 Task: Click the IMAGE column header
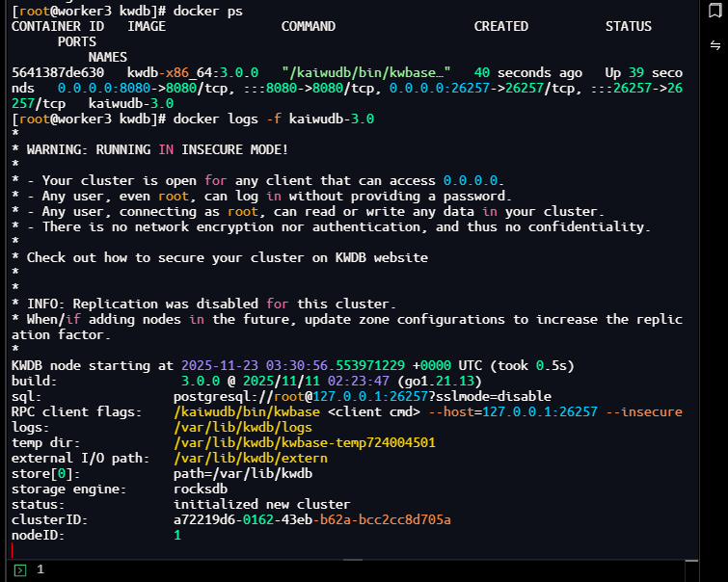pos(147,26)
